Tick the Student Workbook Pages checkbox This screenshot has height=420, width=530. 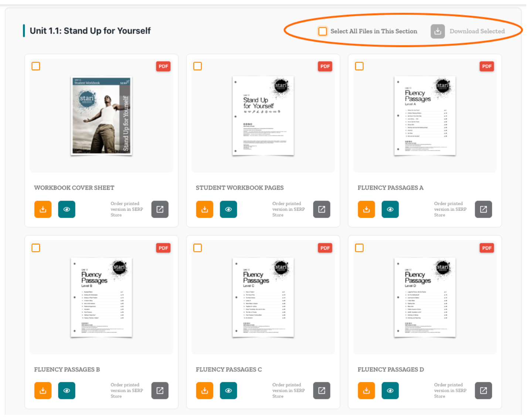coord(198,66)
